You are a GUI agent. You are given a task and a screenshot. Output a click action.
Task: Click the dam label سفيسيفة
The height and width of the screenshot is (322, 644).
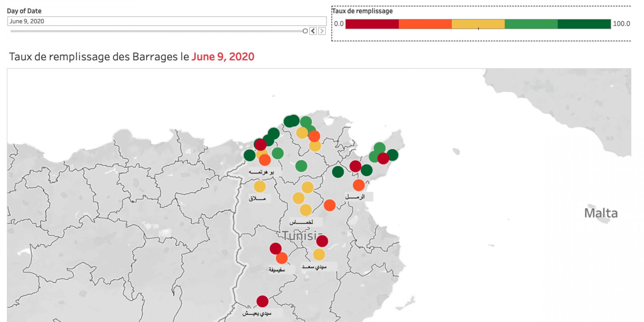click(277, 270)
